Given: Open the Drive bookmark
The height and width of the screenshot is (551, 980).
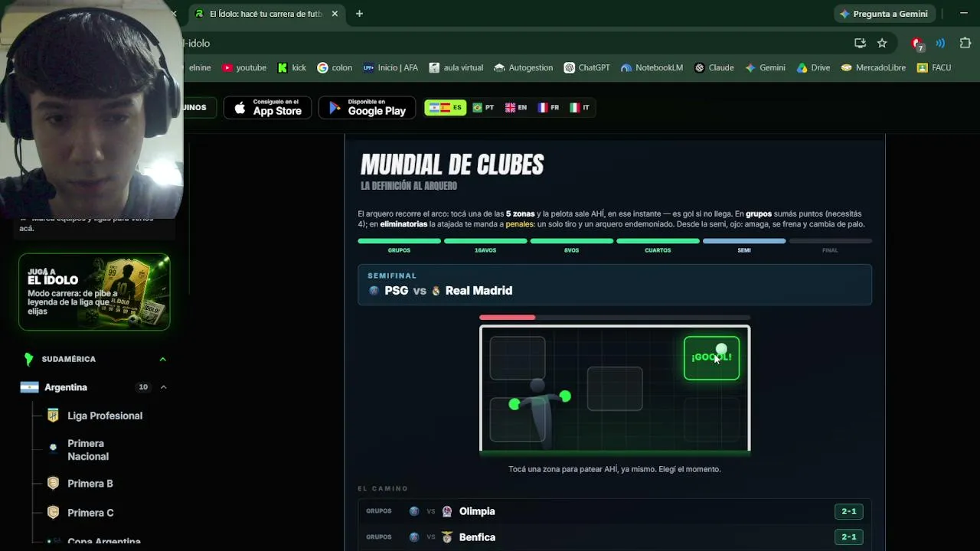Looking at the screenshot, I should (812, 67).
